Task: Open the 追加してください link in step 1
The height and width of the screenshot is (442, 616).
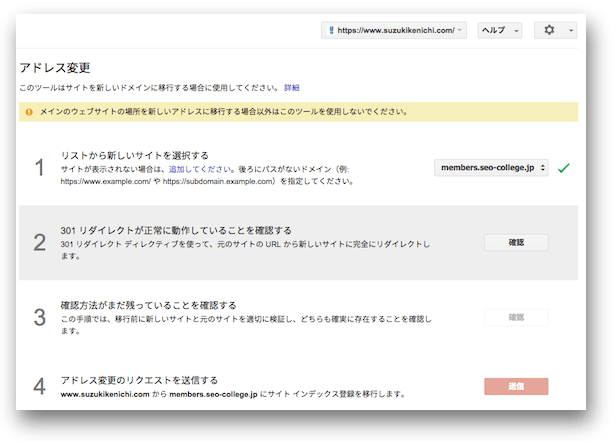Action: coord(200,169)
